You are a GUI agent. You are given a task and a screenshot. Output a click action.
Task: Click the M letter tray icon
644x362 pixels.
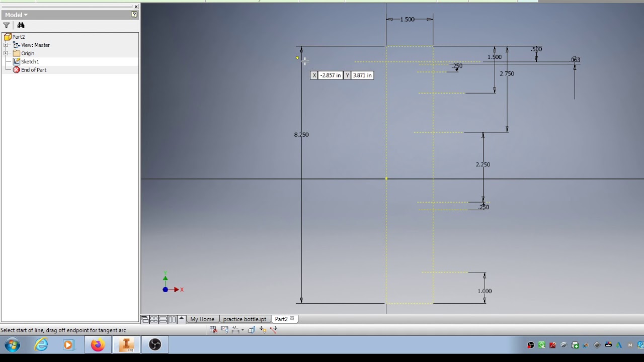[x=630, y=345]
